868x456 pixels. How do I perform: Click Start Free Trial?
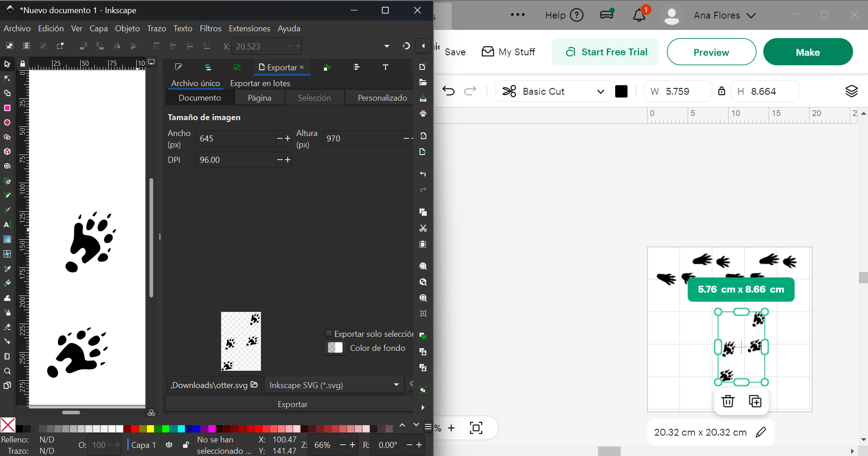605,52
